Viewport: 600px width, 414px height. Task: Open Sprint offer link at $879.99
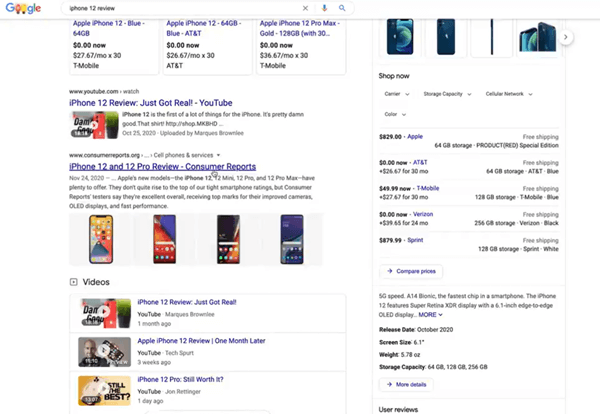(415, 240)
